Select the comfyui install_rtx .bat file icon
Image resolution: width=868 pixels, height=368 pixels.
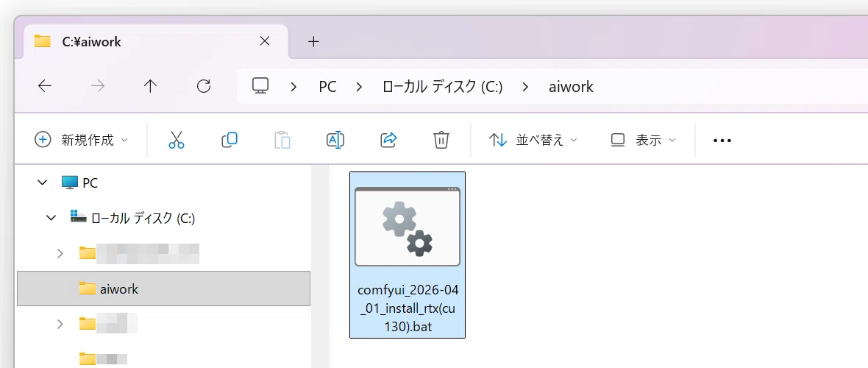point(408,227)
